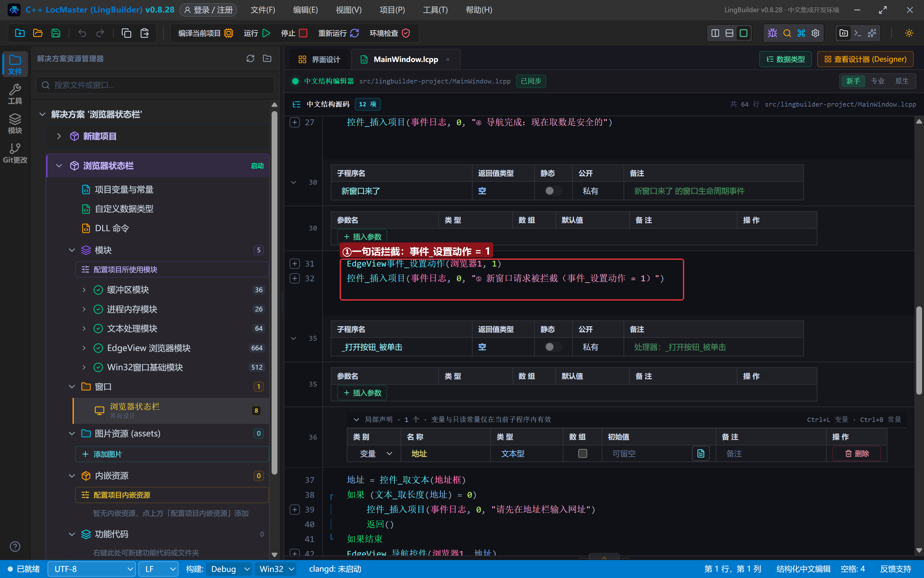924x578 pixels.
Task: Open the 模块 sidebar panel
Action: (x=15, y=124)
